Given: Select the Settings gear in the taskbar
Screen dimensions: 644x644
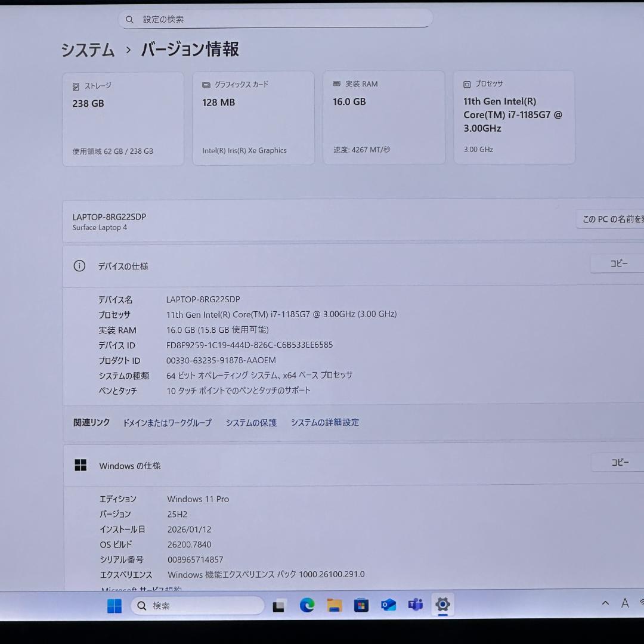Looking at the screenshot, I should point(442,605).
